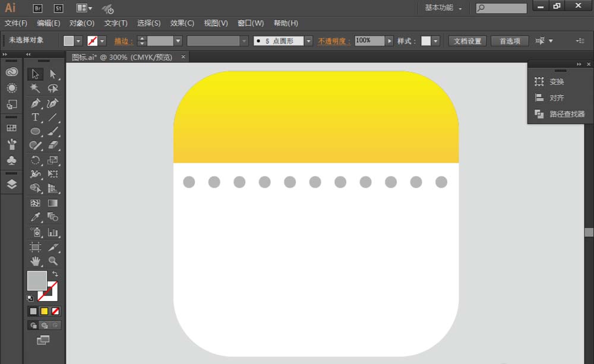Open the 文件(F) menu

click(x=16, y=23)
